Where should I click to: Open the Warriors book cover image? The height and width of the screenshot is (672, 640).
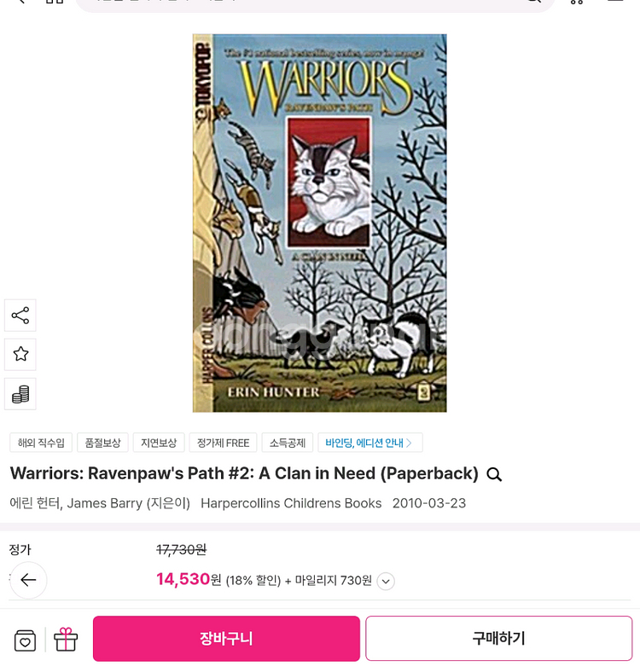point(319,223)
